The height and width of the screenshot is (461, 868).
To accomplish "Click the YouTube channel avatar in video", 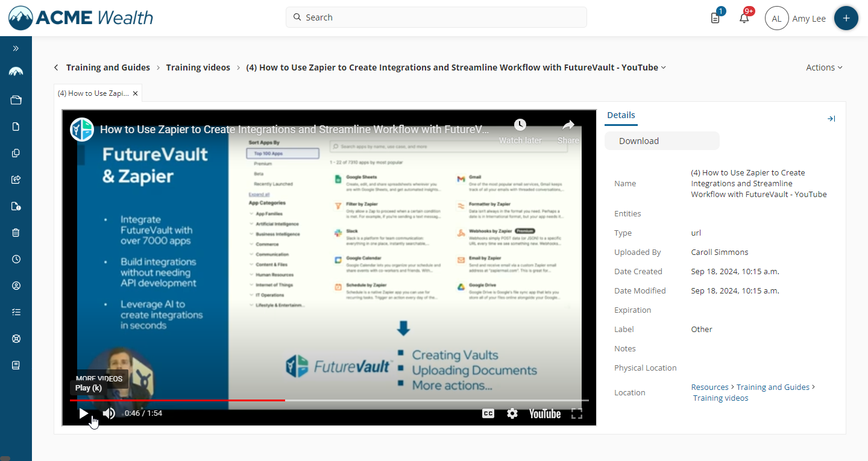I will point(82,130).
